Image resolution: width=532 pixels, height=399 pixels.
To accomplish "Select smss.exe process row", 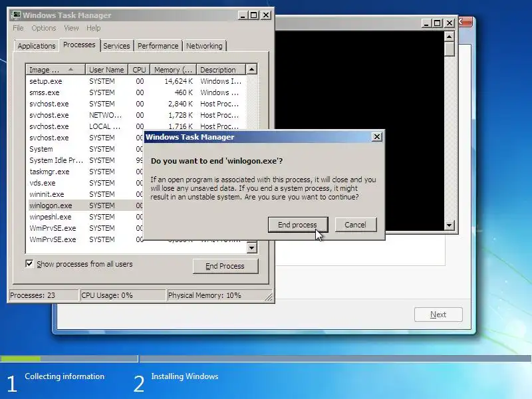I will tap(136, 92).
